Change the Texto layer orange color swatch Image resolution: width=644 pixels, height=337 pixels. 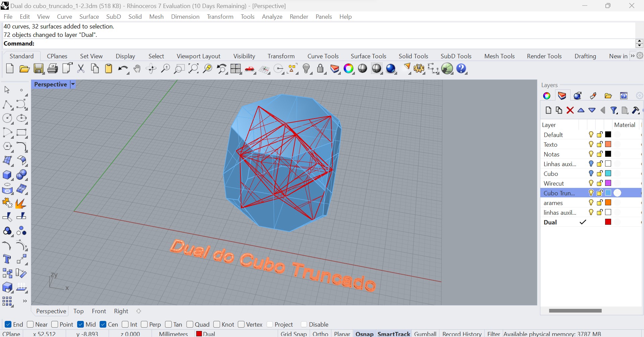[x=608, y=144]
